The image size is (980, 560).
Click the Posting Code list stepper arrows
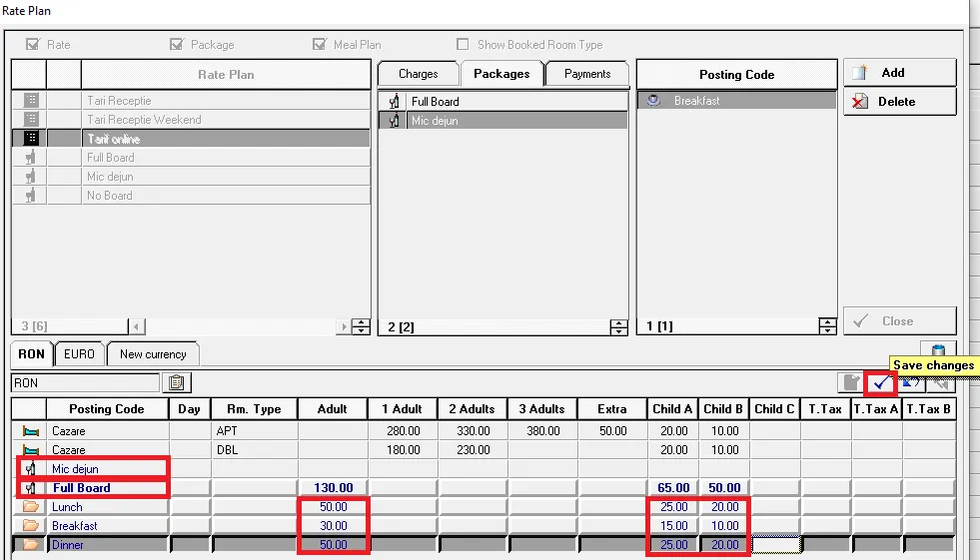point(827,325)
